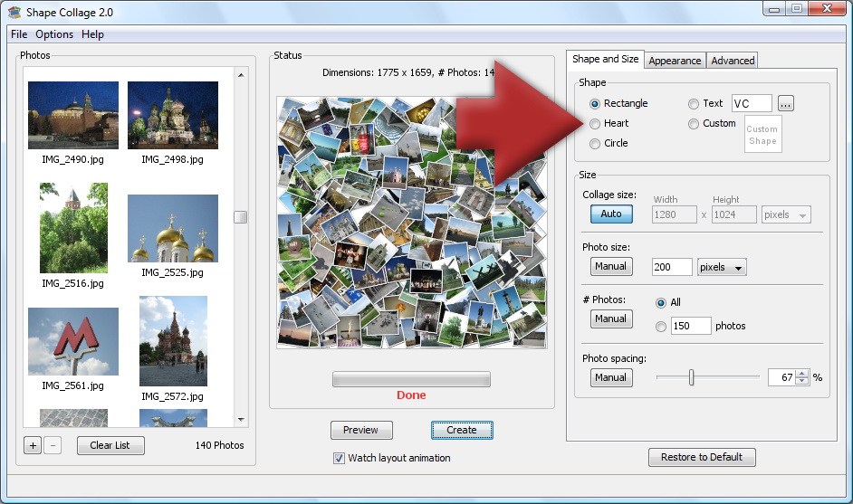Open the Help menu
The width and height of the screenshot is (853, 504).
tap(92, 34)
